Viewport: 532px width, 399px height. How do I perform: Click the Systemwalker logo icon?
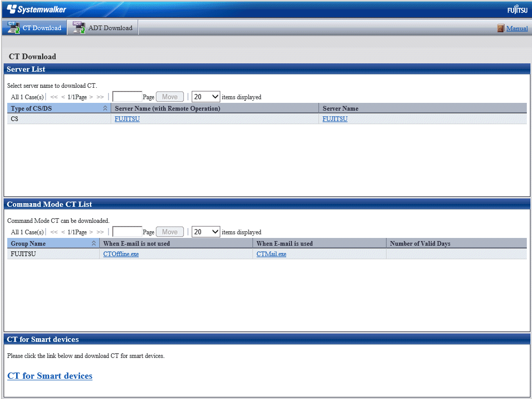pos(11,9)
